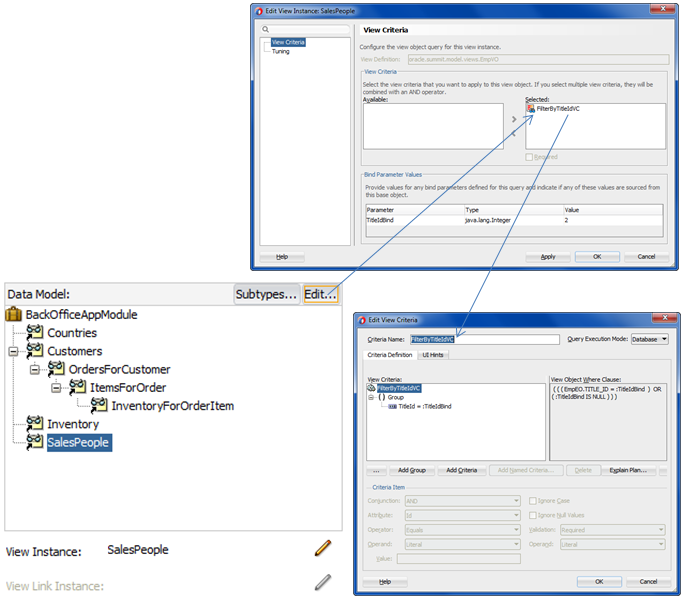685x601 pixels.
Task: Click the Oracle icon in Edit View Instance title bar
Action: click(x=259, y=11)
